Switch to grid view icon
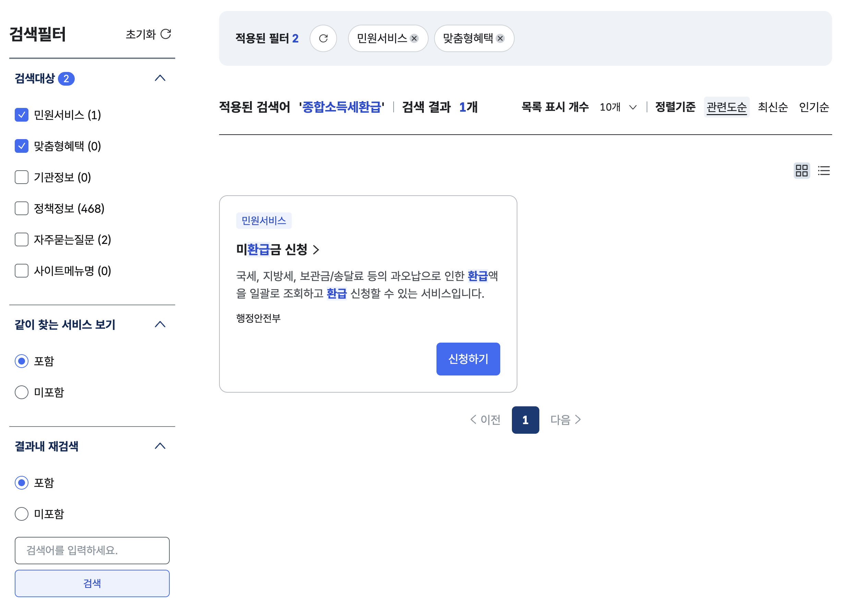 coord(802,171)
